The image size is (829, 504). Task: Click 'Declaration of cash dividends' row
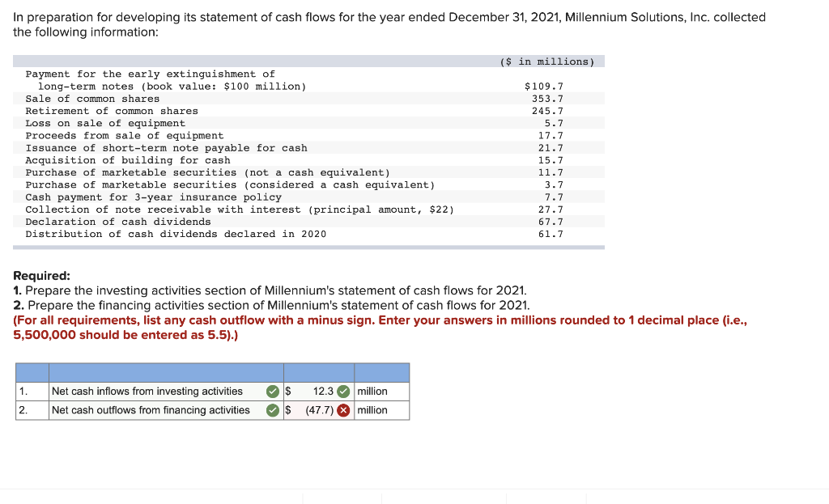[x=118, y=222]
